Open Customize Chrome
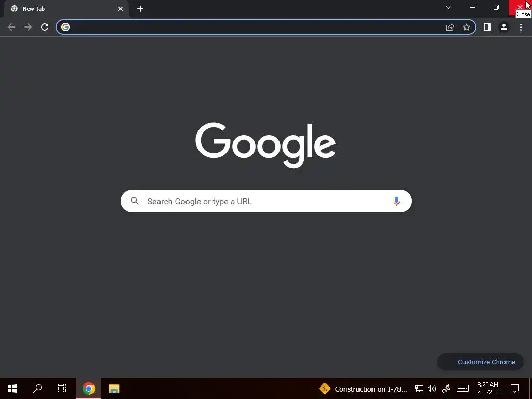 pyautogui.click(x=481, y=362)
